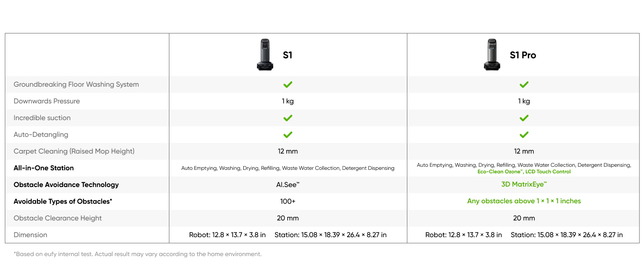
Task: Click the eufy internal test footnote
Action: point(138,254)
